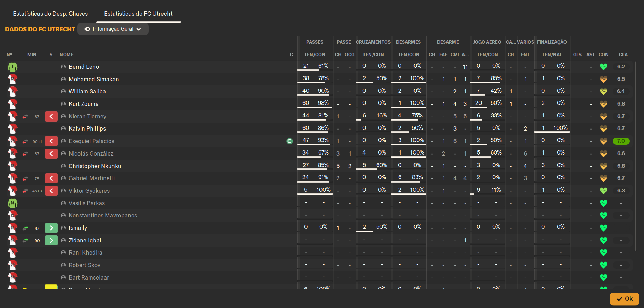Open Bart Ramselaar's player profile
The width and height of the screenshot is (644, 308).
click(89, 277)
